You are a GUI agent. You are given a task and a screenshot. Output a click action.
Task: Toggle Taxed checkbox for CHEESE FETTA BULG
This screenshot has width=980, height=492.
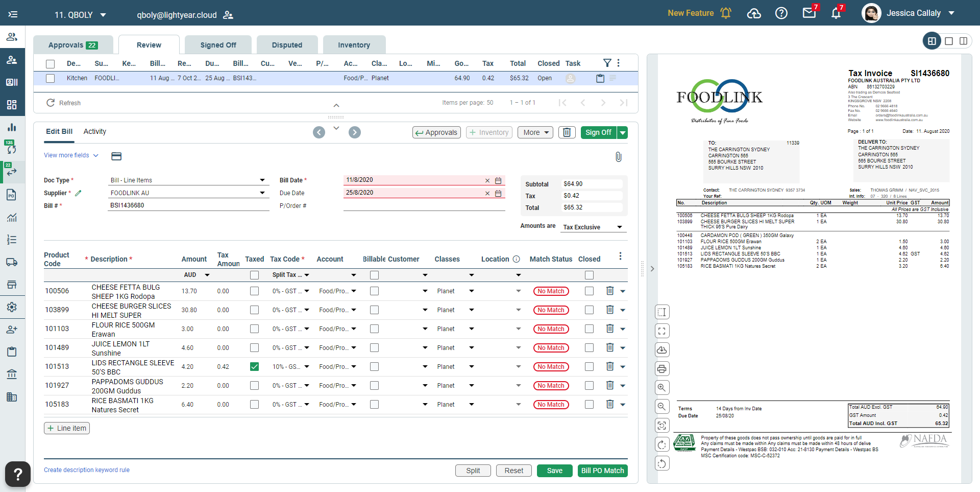(254, 291)
